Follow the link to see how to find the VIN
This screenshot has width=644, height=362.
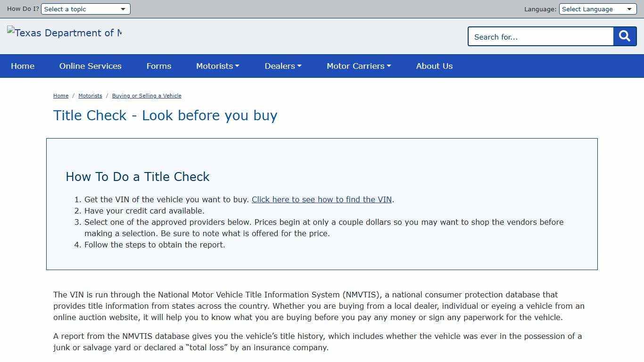click(322, 199)
